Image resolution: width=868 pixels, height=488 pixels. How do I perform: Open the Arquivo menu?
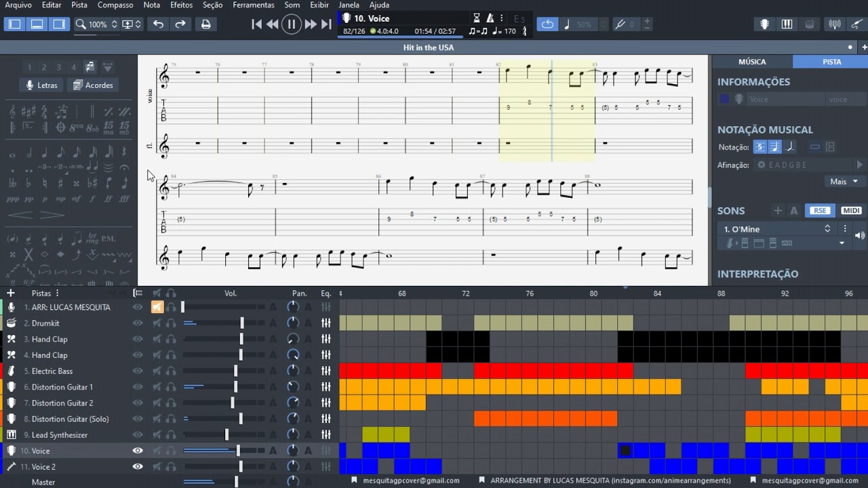[18, 5]
